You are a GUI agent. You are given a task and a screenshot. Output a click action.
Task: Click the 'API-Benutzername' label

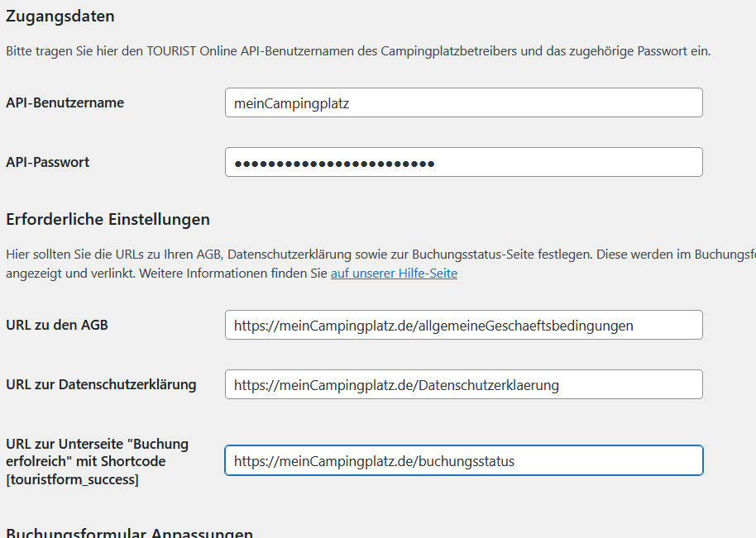65,102
